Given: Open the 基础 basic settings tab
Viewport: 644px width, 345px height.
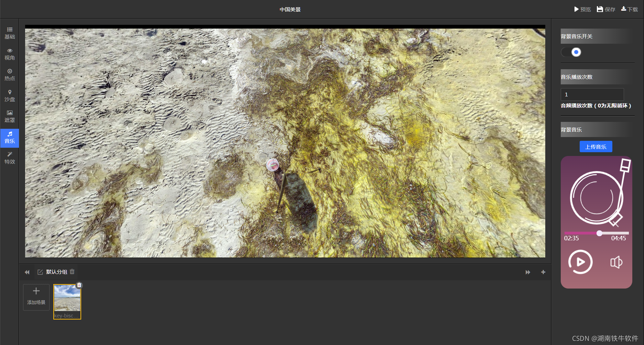Looking at the screenshot, I should (x=10, y=33).
